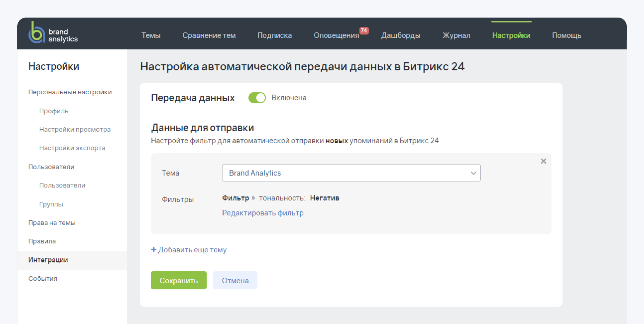Open the Подписка menu item
The width and height of the screenshot is (644, 324).
[275, 35]
